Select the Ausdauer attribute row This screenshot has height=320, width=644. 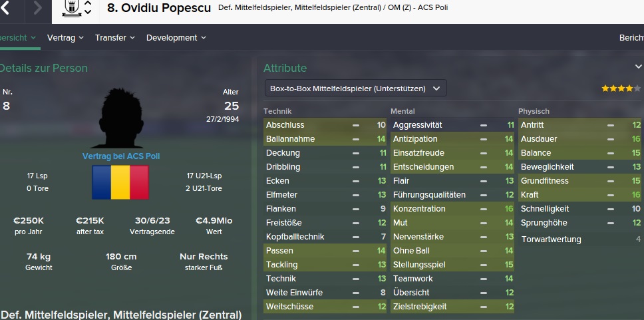click(579, 139)
